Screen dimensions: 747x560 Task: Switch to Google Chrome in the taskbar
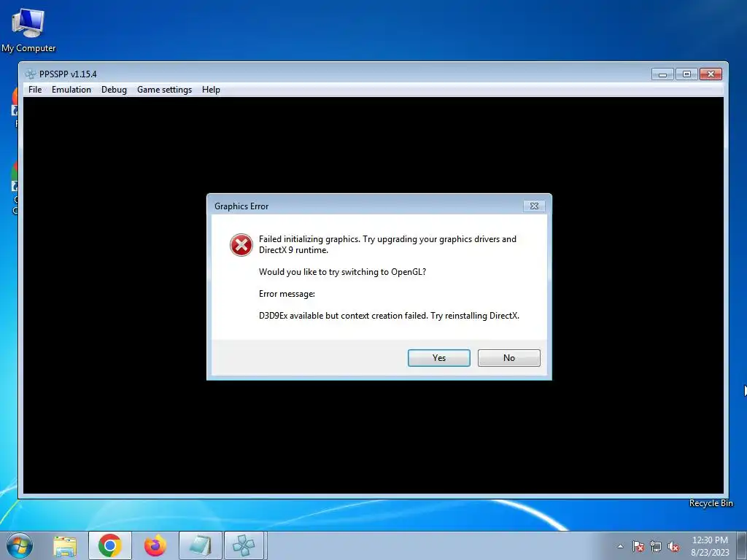click(x=110, y=545)
